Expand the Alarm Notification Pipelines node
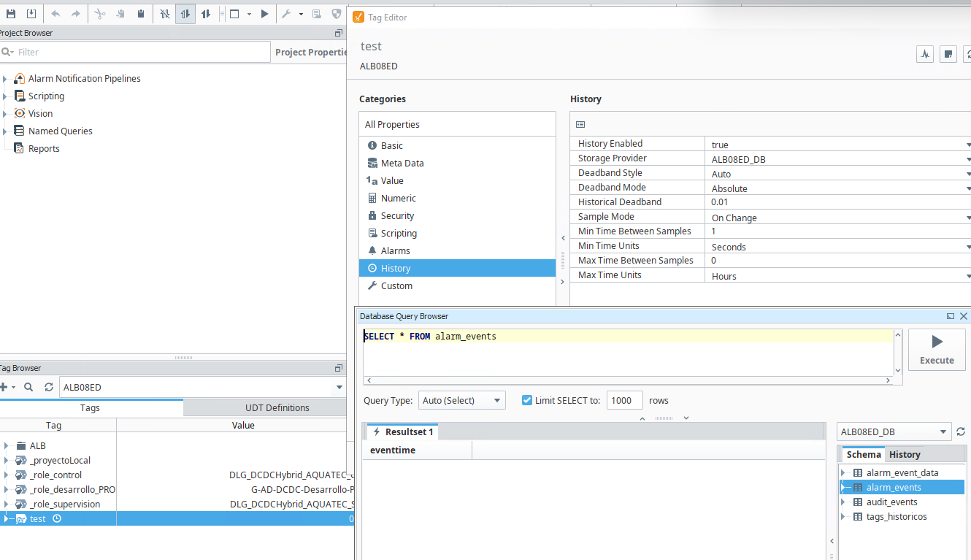This screenshot has width=971, height=560. click(4, 79)
